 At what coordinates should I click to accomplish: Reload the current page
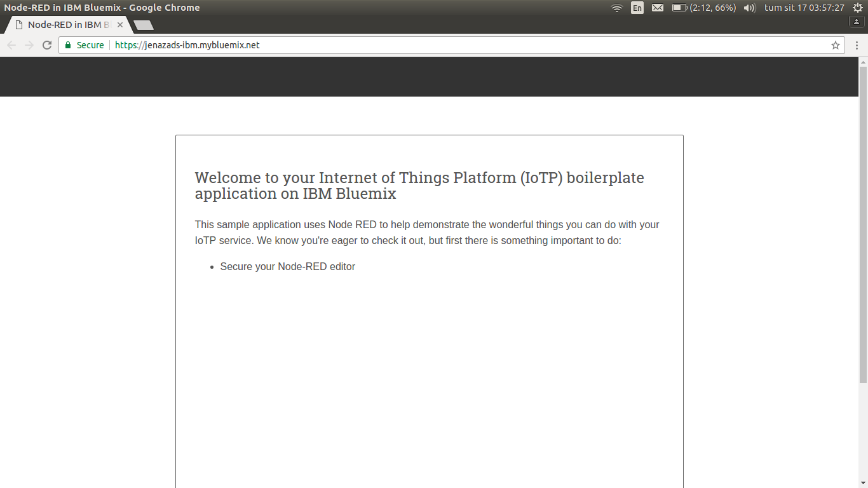tap(47, 45)
